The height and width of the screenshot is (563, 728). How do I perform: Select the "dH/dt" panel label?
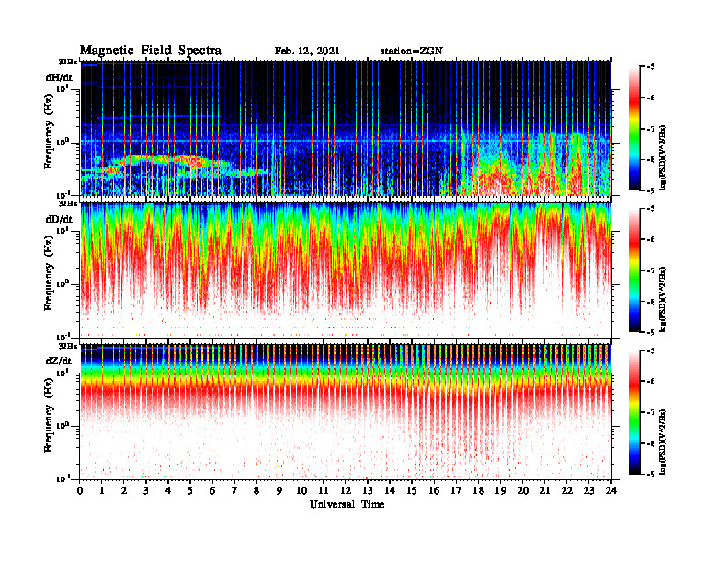pos(59,77)
